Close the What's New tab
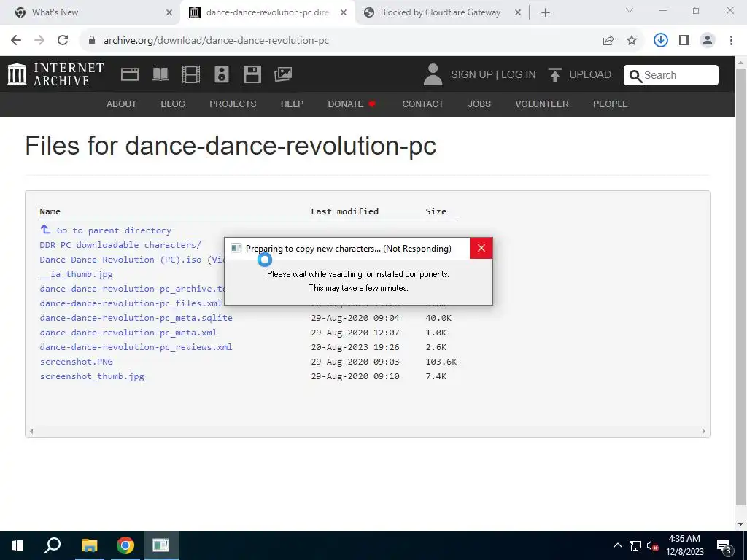 (169, 13)
